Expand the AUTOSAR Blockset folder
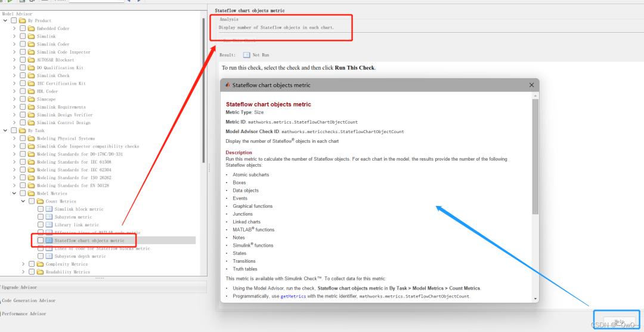 tap(14, 60)
